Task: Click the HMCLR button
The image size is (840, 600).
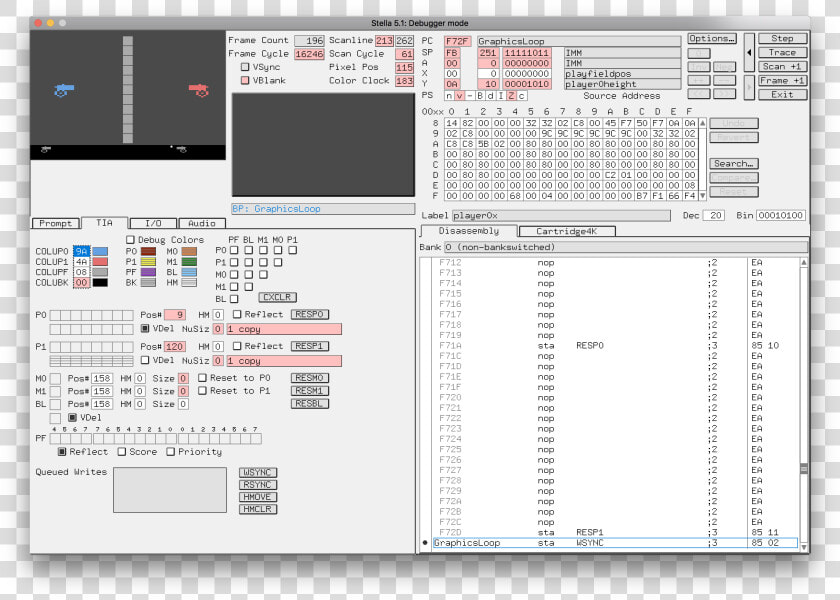Action: 258,509
